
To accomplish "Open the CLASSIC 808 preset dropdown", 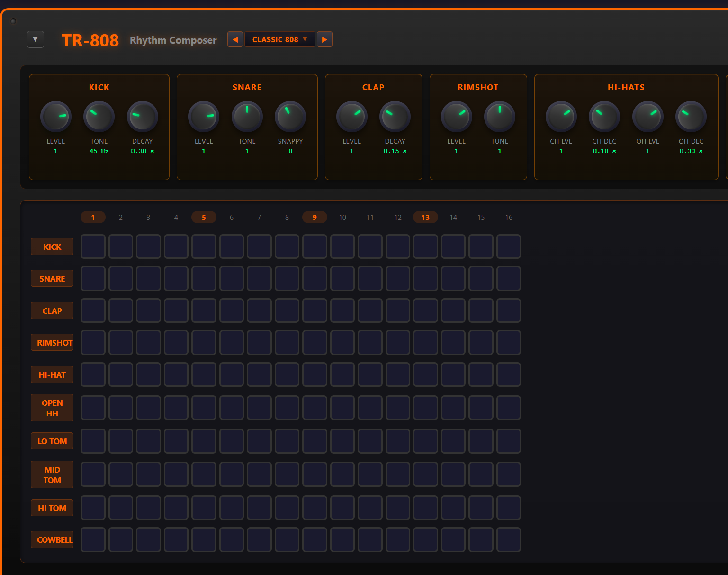I will 279,39.
